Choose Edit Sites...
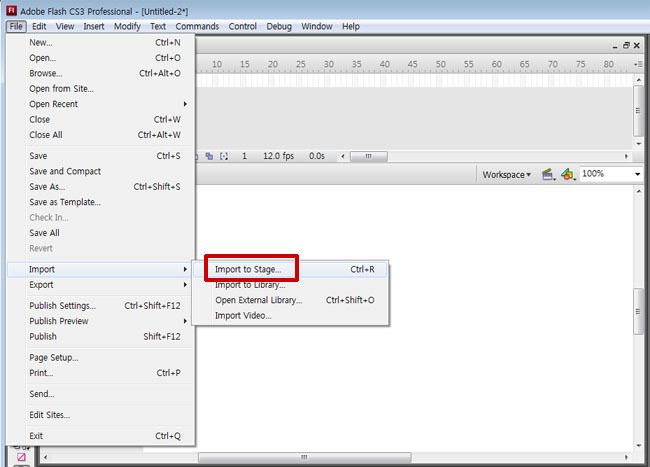The width and height of the screenshot is (650, 467). tap(101, 415)
